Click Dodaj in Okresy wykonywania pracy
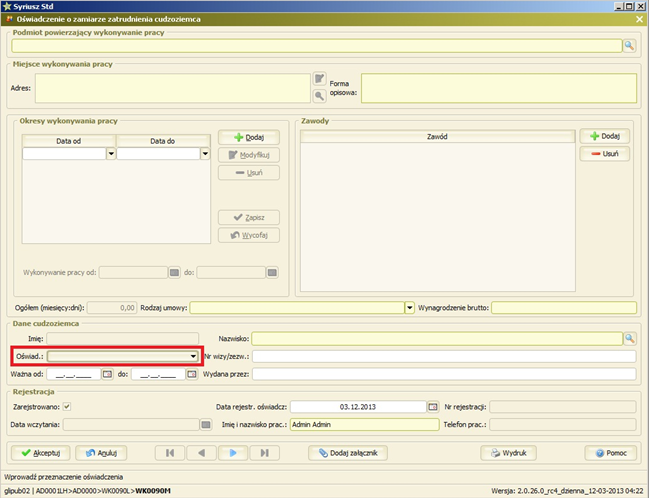 (249, 137)
